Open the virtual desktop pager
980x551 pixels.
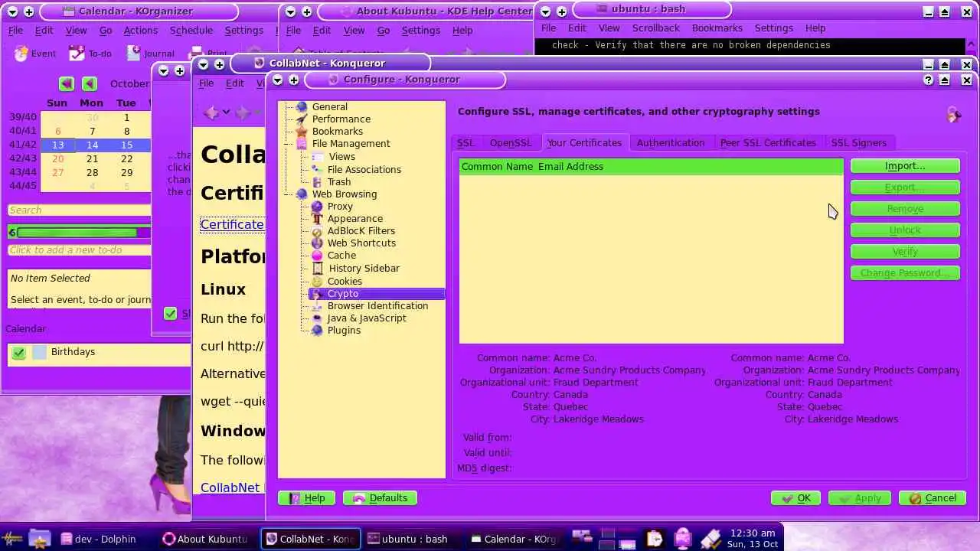(619, 539)
